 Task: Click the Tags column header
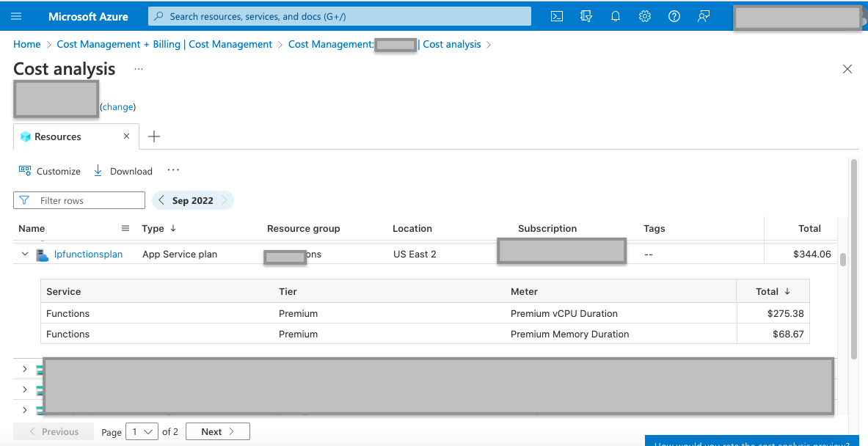pyautogui.click(x=654, y=229)
